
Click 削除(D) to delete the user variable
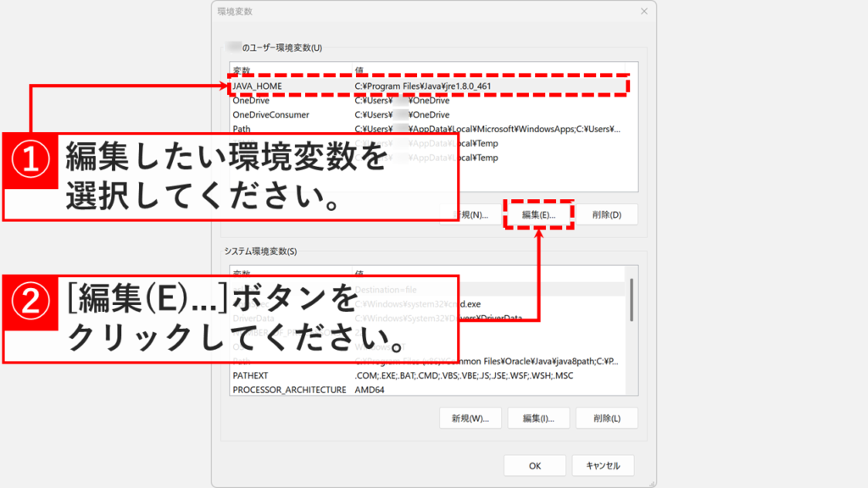606,213
